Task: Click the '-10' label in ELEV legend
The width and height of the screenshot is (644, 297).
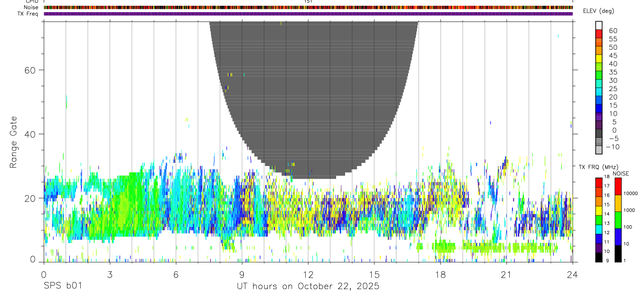Action: 612,147
